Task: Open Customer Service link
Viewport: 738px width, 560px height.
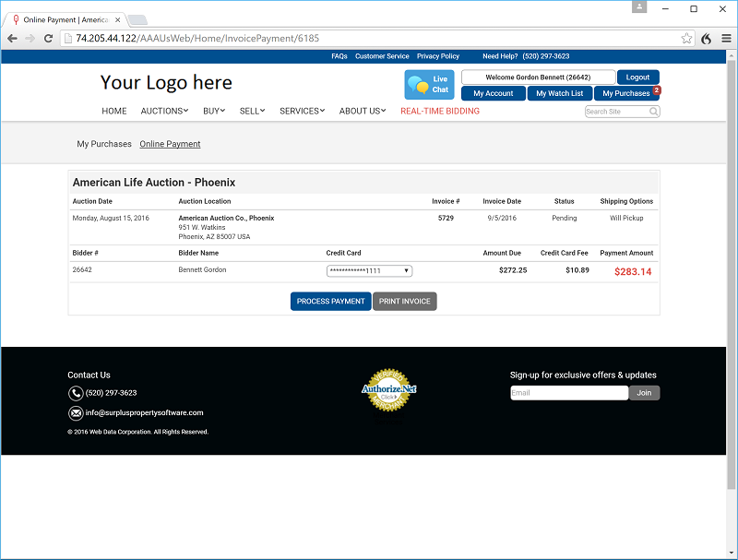Action: [382, 56]
